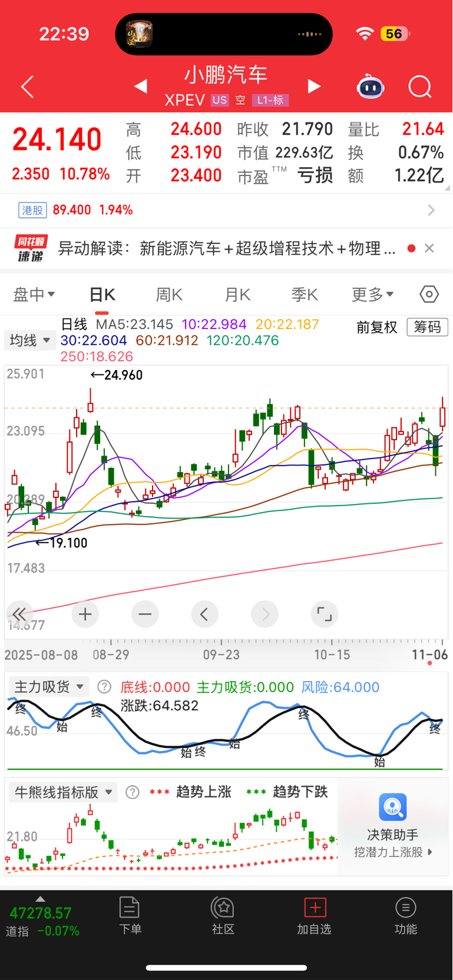Open the 同花顺速递 logo
The width and height of the screenshot is (453, 980).
click(x=31, y=248)
